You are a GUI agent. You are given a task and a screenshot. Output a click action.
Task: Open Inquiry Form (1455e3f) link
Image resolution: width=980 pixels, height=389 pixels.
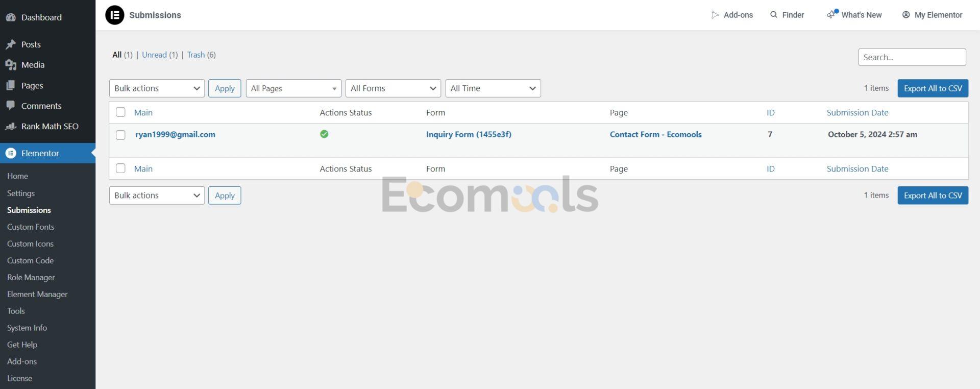coord(469,135)
